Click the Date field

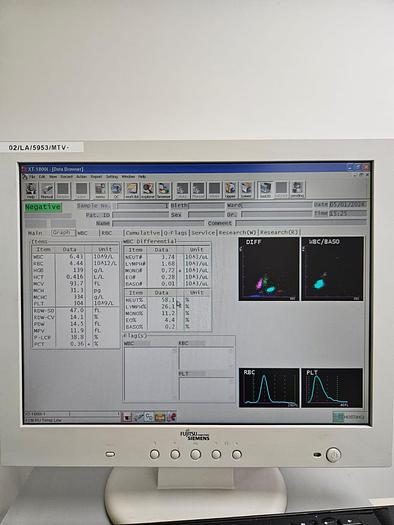(x=348, y=204)
